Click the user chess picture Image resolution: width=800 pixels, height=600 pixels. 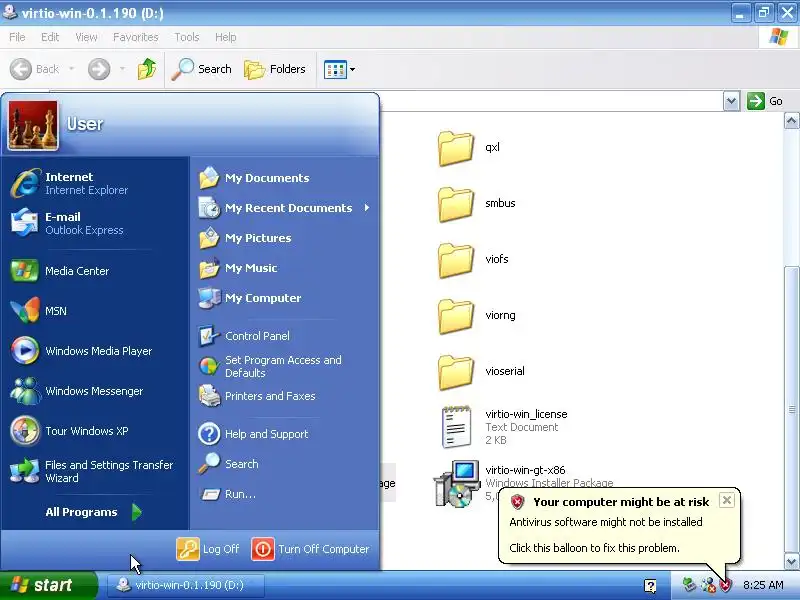pos(33,125)
